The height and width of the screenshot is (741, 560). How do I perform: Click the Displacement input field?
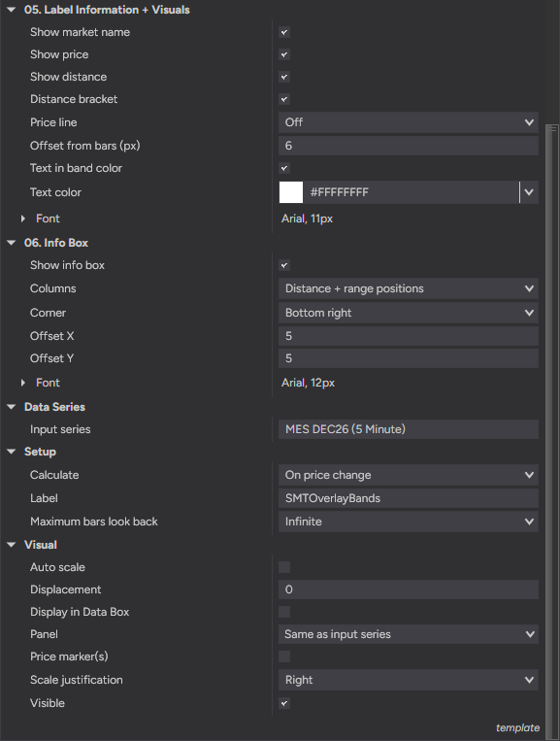(x=409, y=589)
